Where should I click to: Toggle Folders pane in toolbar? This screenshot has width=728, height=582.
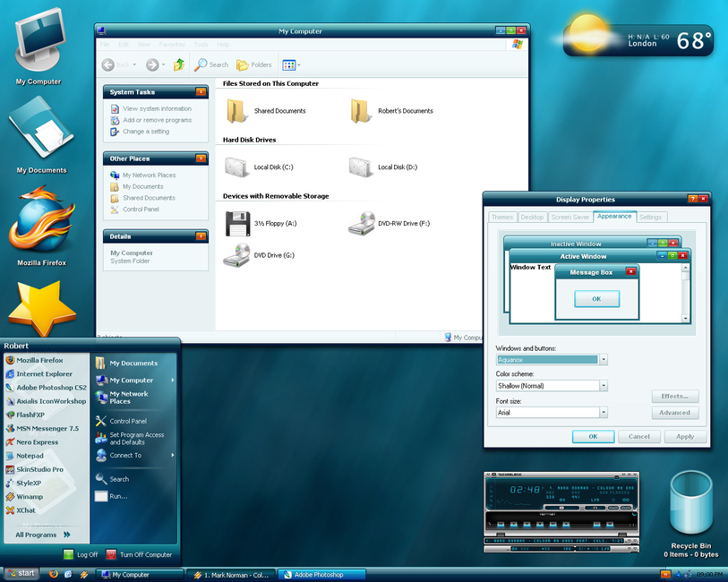[x=254, y=65]
